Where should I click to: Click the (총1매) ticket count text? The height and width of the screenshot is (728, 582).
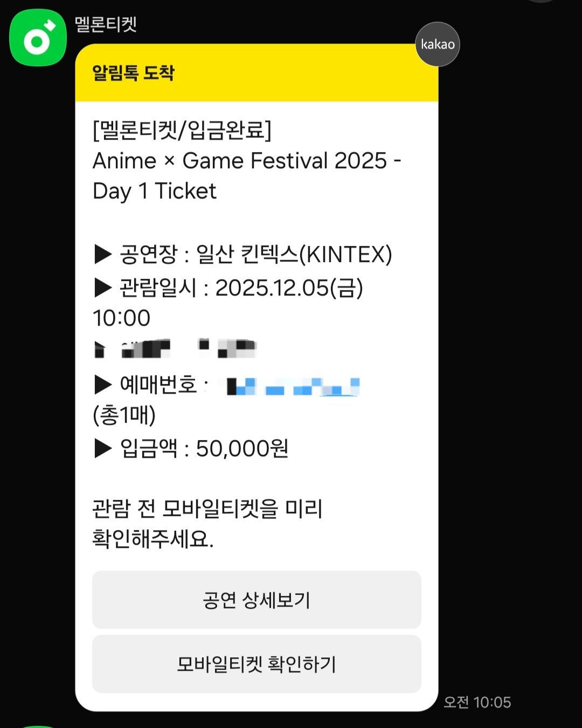pyautogui.click(x=124, y=415)
